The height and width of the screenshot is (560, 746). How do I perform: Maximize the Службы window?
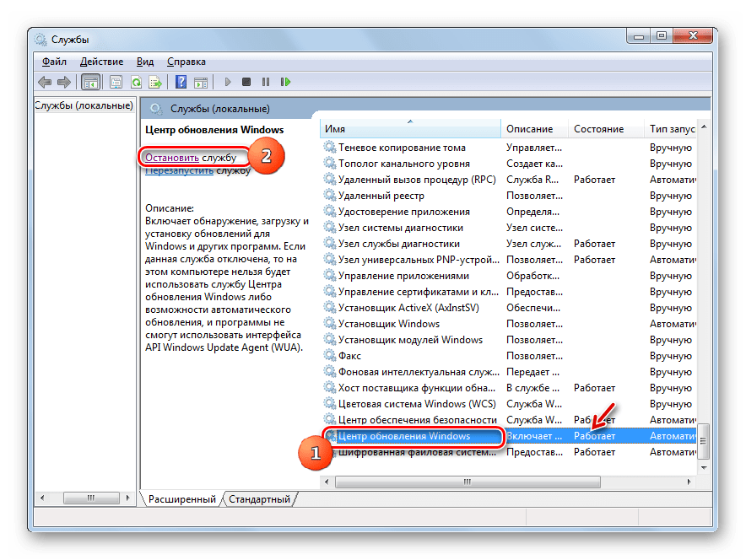click(x=662, y=36)
